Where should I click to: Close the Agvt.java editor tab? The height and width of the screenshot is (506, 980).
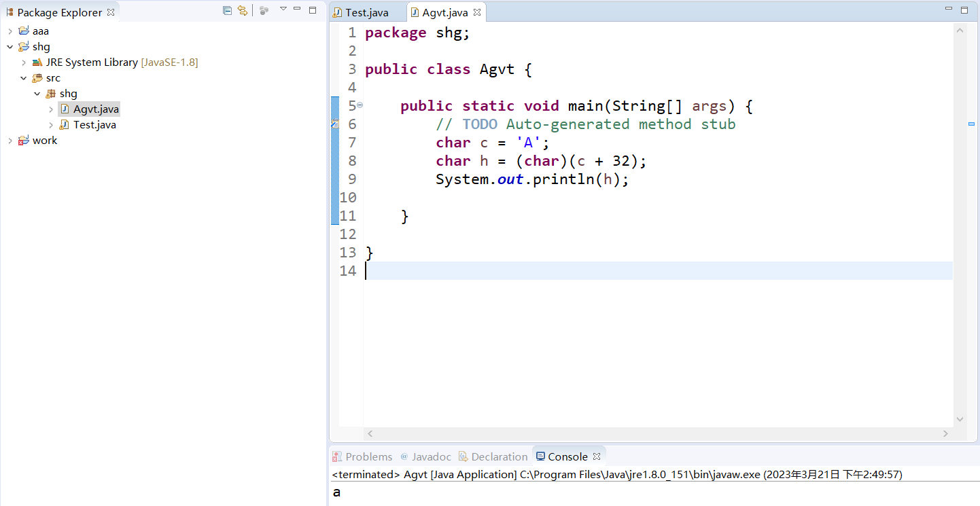[477, 13]
